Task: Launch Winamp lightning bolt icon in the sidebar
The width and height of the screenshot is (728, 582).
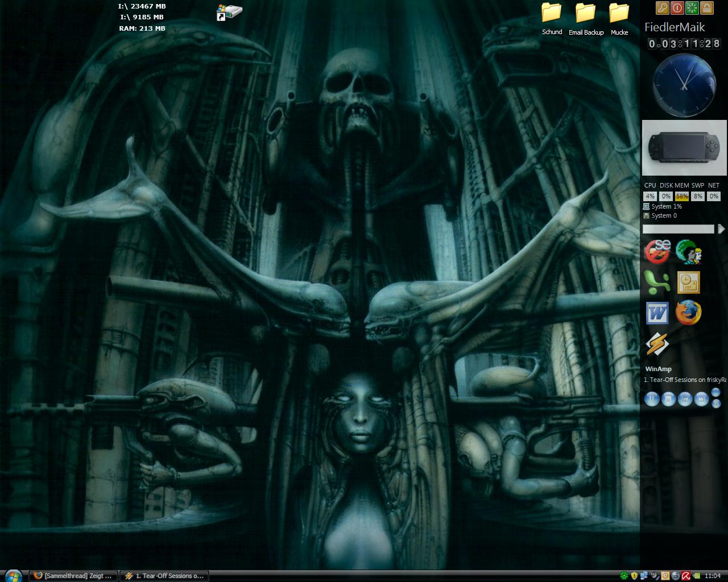Action: (x=657, y=344)
